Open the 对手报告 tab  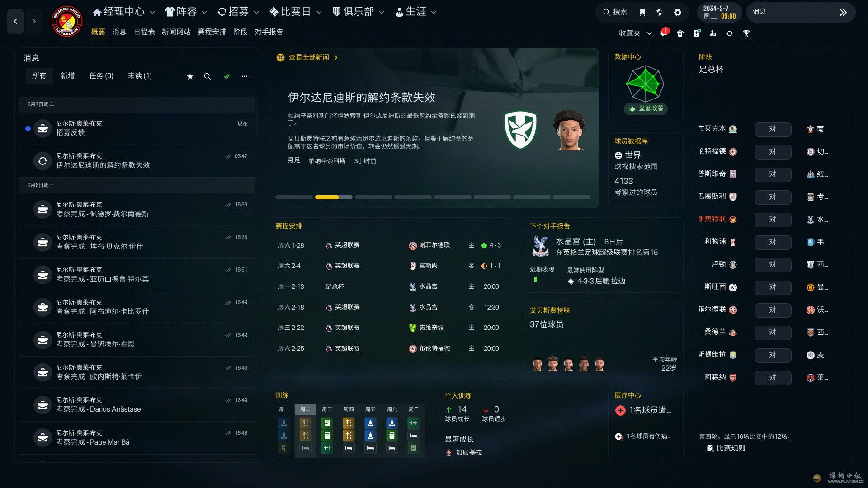pyautogui.click(x=269, y=32)
